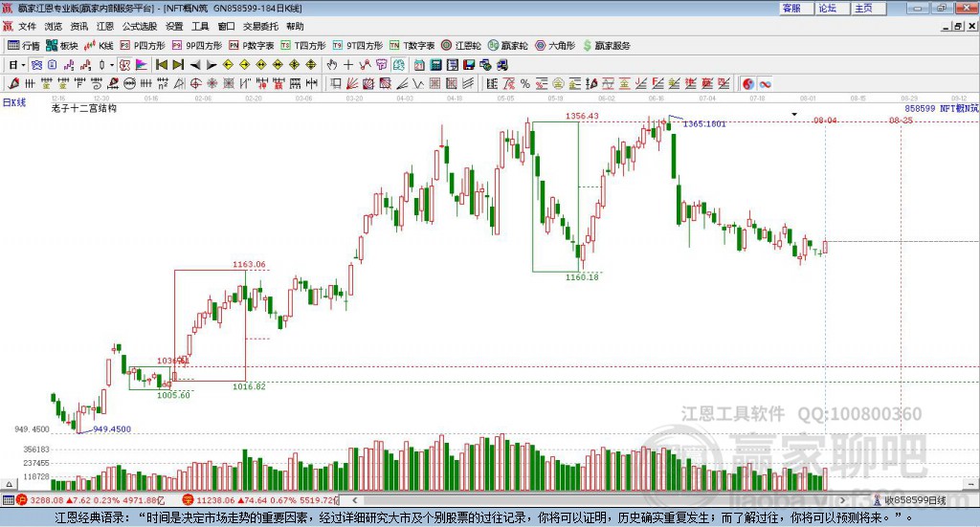Image resolution: width=980 pixels, height=527 pixels.
Task: Open the 江恩 menu
Action: 105,26
